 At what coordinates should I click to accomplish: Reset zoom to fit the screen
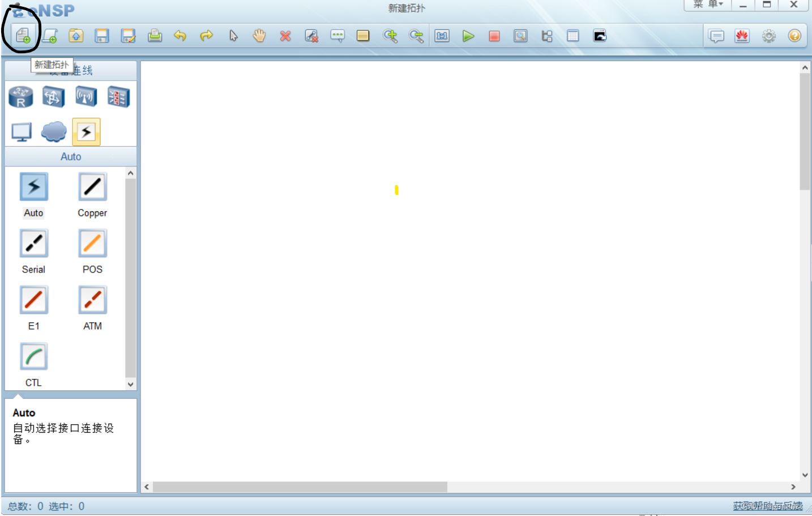[x=442, y=36]
